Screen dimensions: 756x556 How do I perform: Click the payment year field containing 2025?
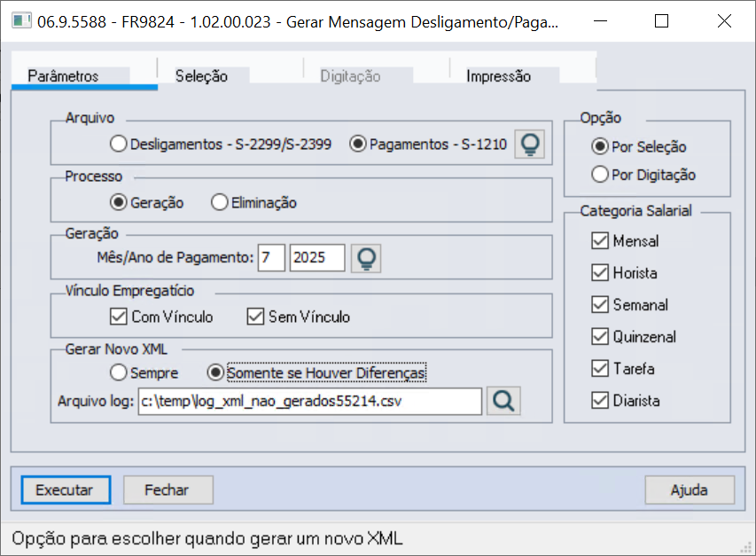click(316, 257)
